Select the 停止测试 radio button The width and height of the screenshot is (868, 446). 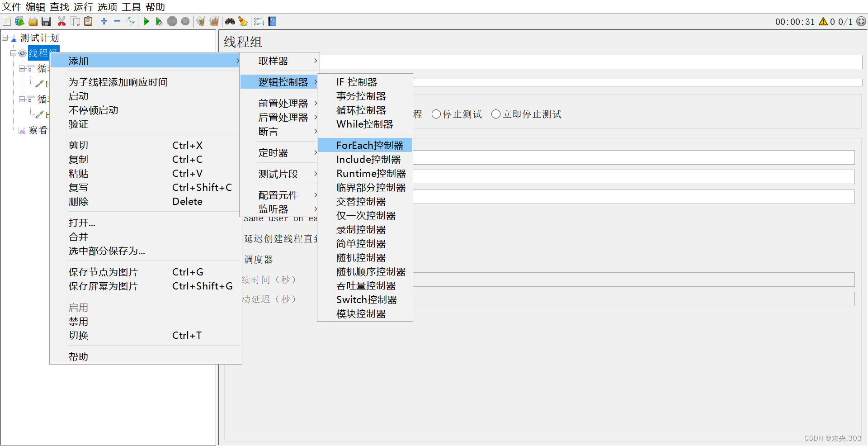coord(436,114)
